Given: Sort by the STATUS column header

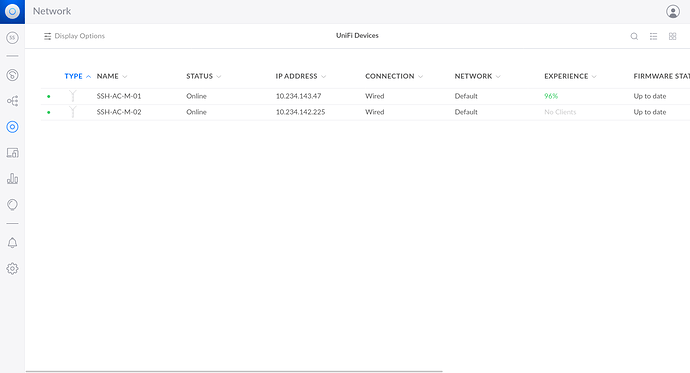Looking at the screenshot, I should (203, 77).
